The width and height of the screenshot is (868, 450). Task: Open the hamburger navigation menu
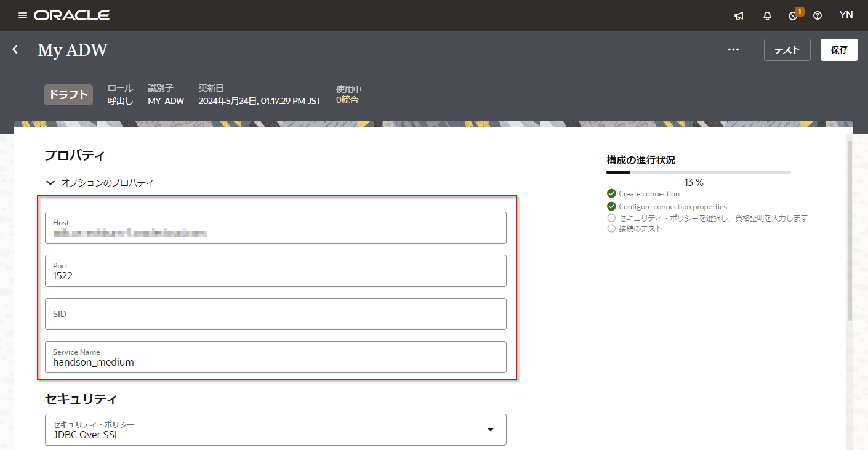(23, 15)
